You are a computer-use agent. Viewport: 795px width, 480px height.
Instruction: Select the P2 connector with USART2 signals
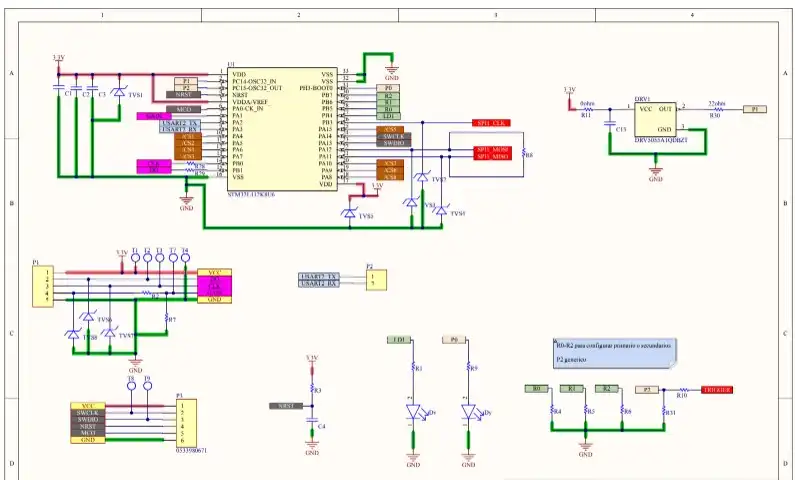point(376,280)
